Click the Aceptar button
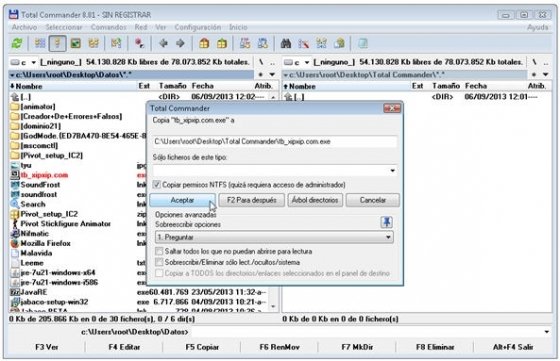This screenshot has width=560, height=361. tap(182, 200)
